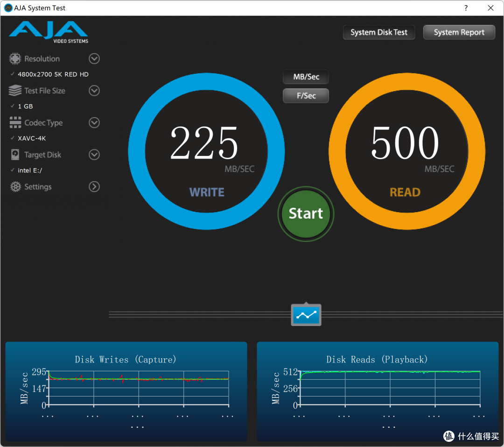Screen dimensions: 504x447
Task: Select the 1 GB file size entry
Action: tap(25, 106)
